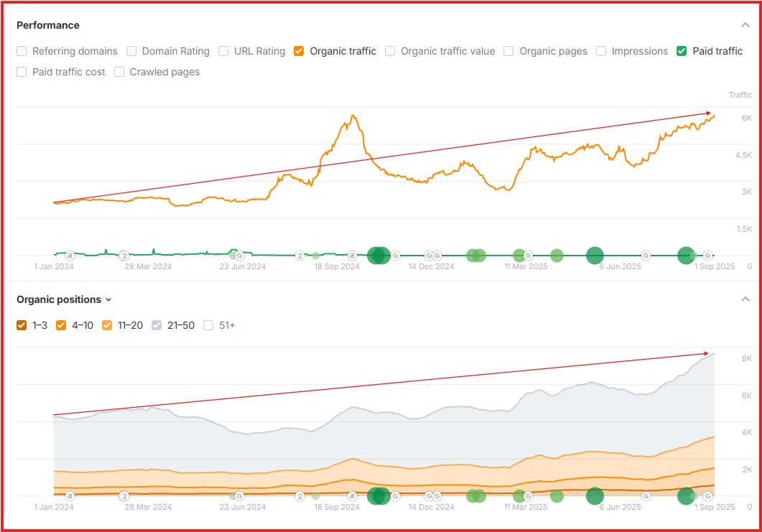
Task: Enable the Crawled pages checkbox
Action: pyautogui.click(x=119, y=72)
